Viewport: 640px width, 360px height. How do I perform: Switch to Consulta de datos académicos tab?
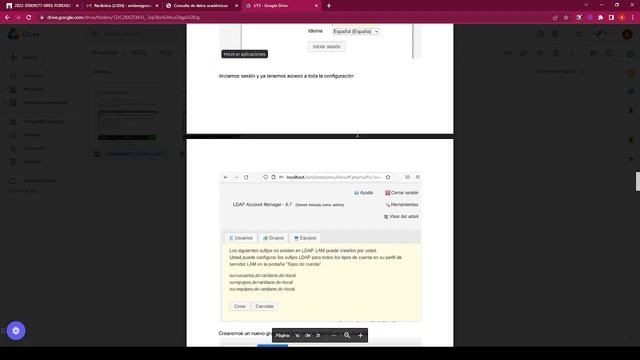[201, 6]
